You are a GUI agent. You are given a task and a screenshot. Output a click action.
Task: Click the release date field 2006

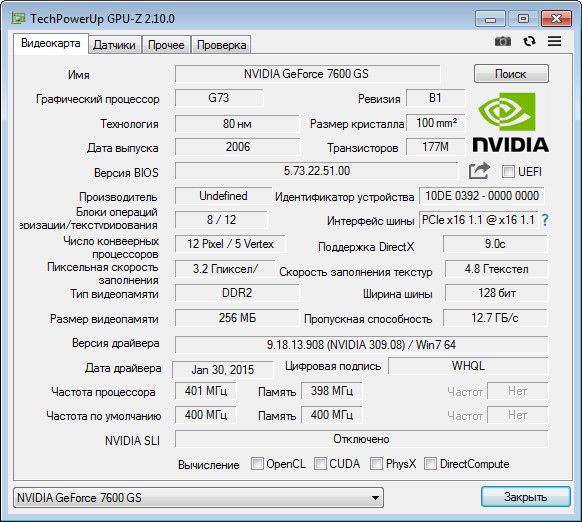click(x=238, y=147)
